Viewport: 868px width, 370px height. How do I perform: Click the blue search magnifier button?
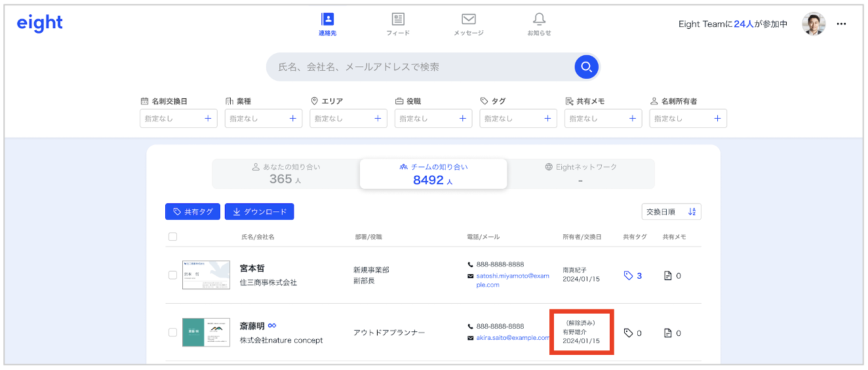click(x=586, y=66)
